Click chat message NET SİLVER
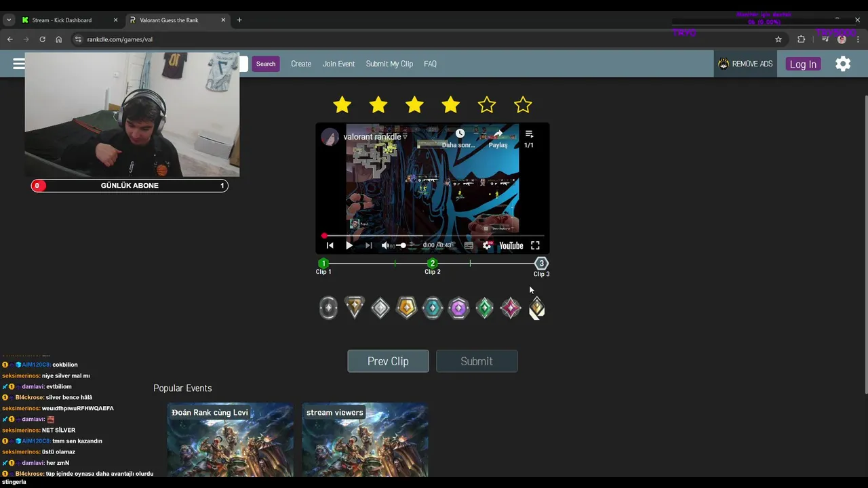 click(58, 430)
